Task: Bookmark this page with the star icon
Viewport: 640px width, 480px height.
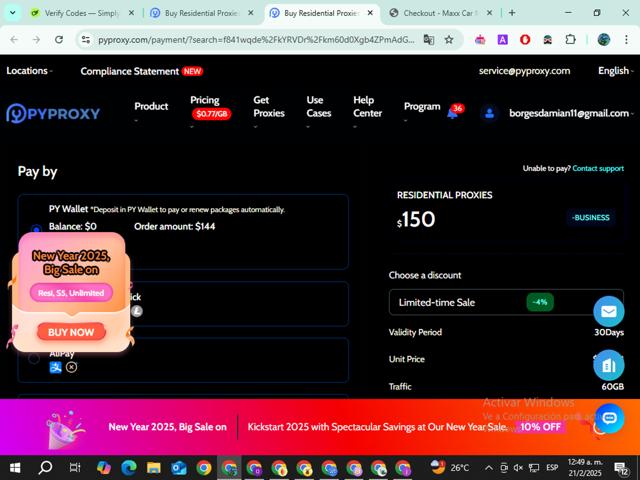Action: pyautogui.click(x=449, y=40)
